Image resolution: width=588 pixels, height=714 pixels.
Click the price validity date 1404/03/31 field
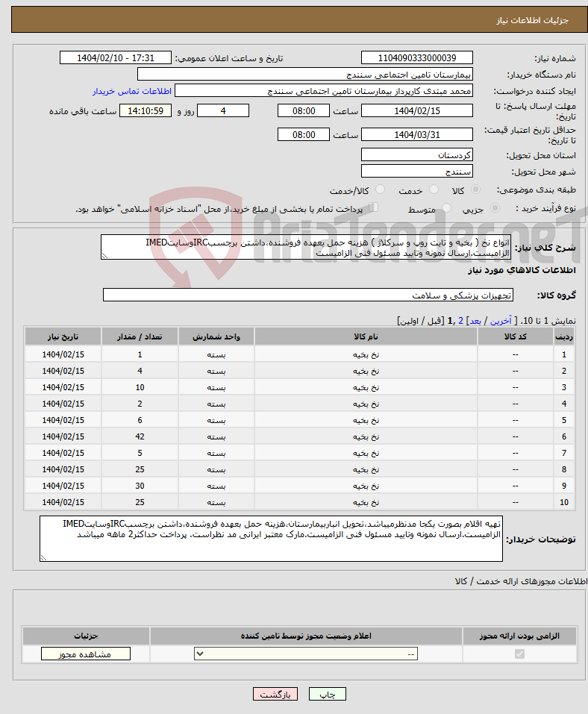pyautogui.click(x=416, y=134)
